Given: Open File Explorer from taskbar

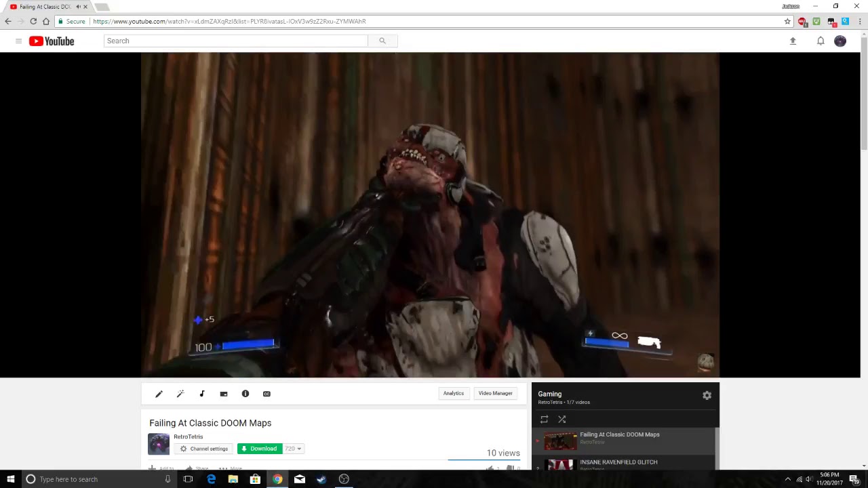Looking at the screenshot, I should (233, 479).
